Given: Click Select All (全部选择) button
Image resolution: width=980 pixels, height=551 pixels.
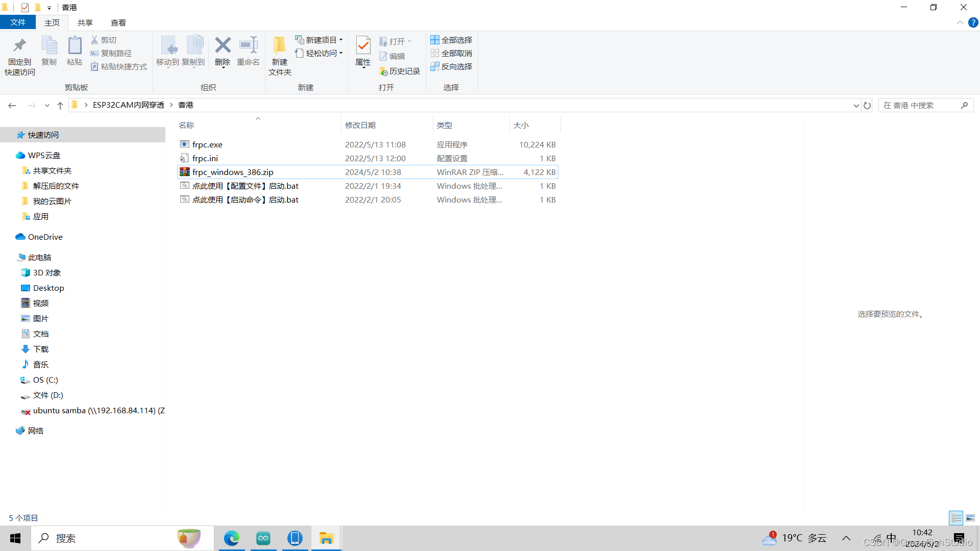Looking at the screenshot, I should click(451, 40).
